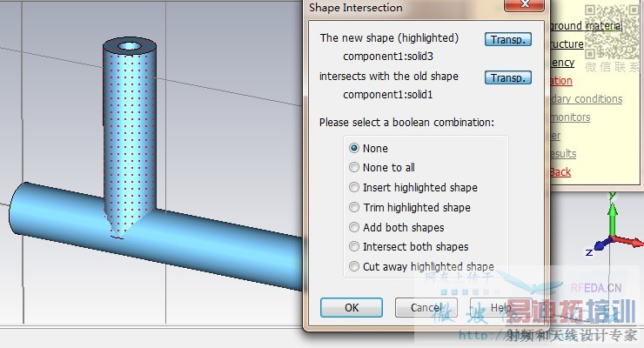Confirm the dialog with OK
Screen dimensions: 644x348
pos(351,307)
